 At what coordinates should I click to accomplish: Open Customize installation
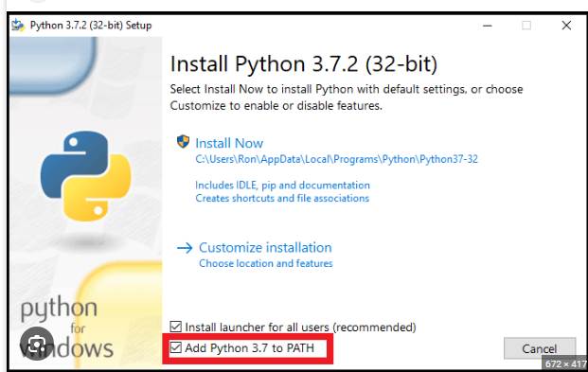tap(265, 247)
